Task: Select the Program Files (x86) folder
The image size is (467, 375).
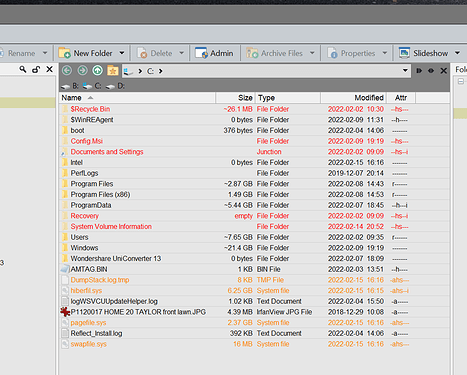Action: (100, 194)
